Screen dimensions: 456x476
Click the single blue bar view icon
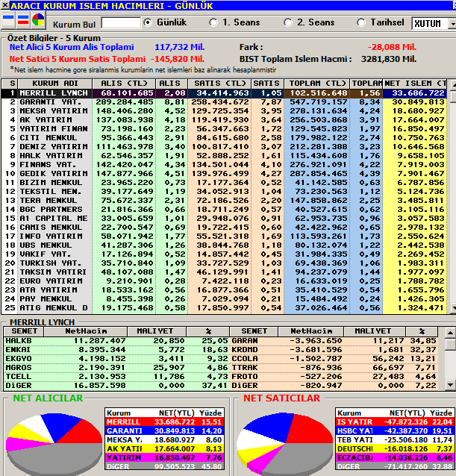tap(8, 20)
